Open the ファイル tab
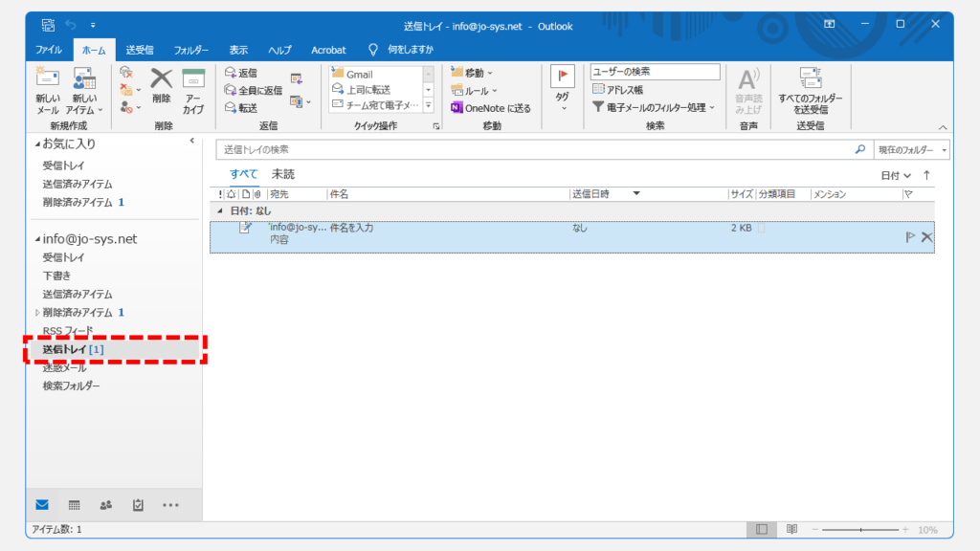This screenshot has width=980, height=551. tap(49, 50)
